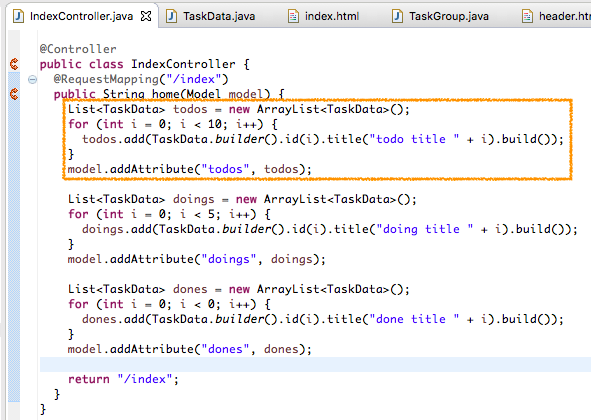The height and width of the screenshot is (420, 591).
Task: Click the HTML file icon on header.html tab
Action: [527, 16]
